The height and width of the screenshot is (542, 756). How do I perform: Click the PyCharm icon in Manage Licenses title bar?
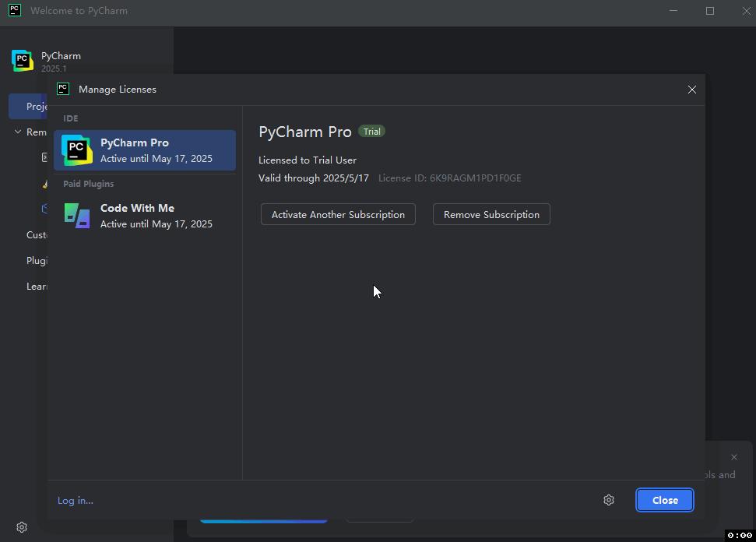coord(62,89)
